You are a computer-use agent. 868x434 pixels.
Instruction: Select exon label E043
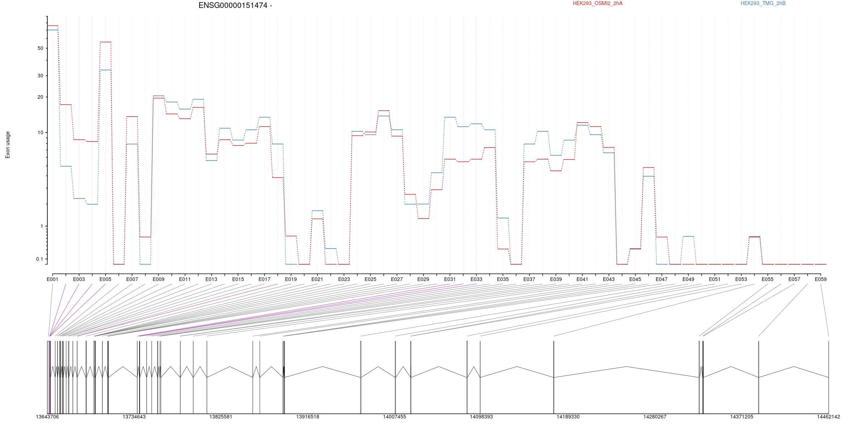(x=609, y=279)
